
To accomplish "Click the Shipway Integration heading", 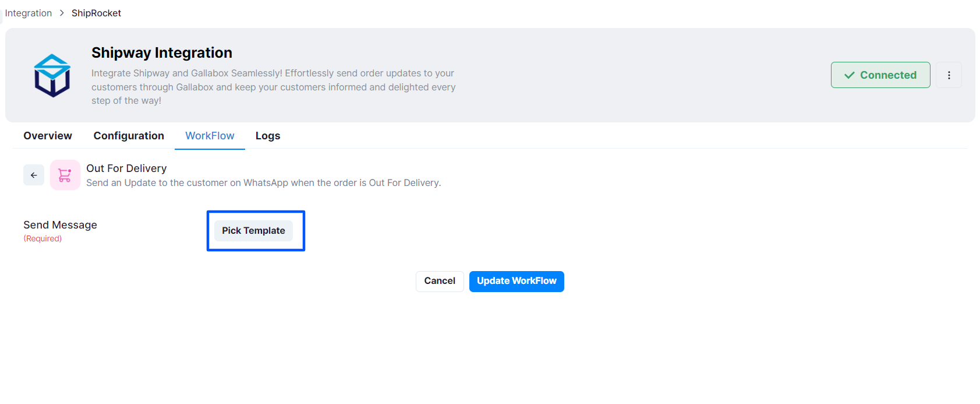I will pos(162,53).
